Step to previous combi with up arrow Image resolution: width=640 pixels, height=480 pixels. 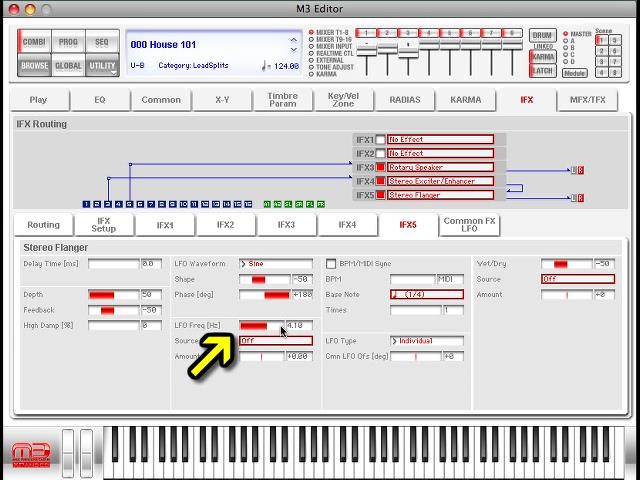click(x=293, y=40)
